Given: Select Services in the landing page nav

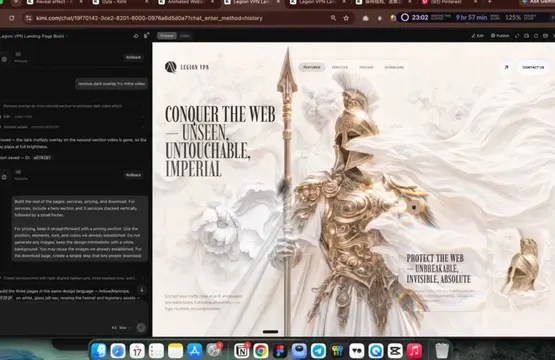Looking at the screenshot, I should pos(340,67).
